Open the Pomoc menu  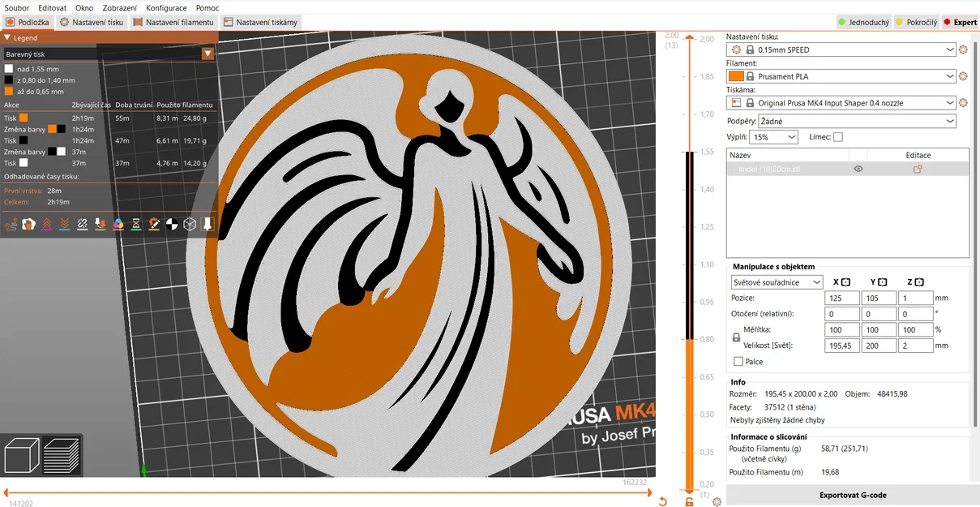(x=208, y=7)
